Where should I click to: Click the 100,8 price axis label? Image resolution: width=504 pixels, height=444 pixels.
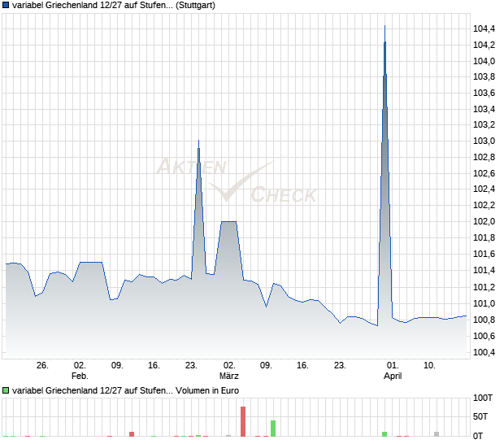484,320
